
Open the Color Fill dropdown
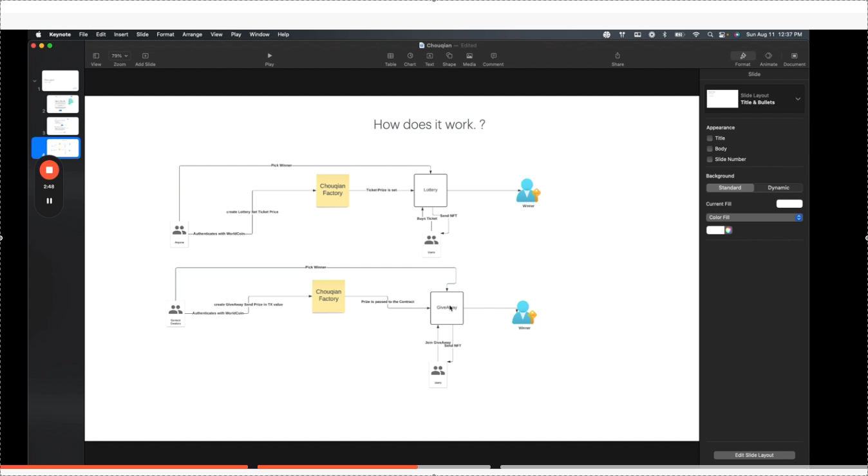(754, 217)
